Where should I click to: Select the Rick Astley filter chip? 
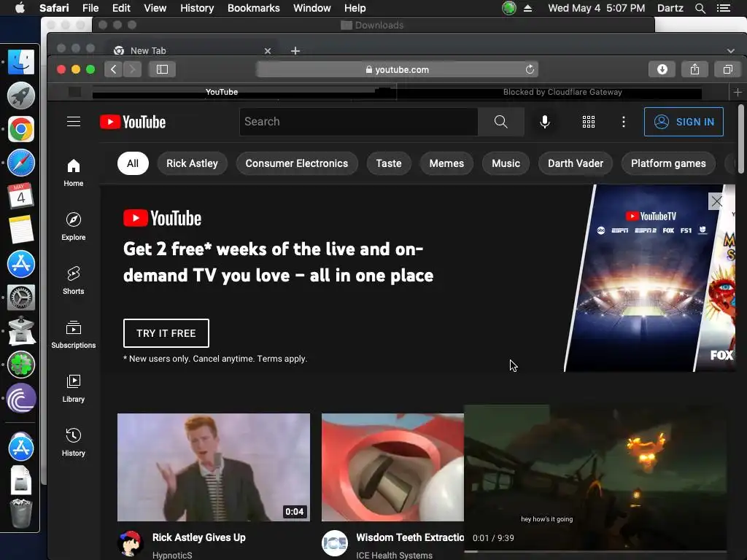tap(192, 163)
